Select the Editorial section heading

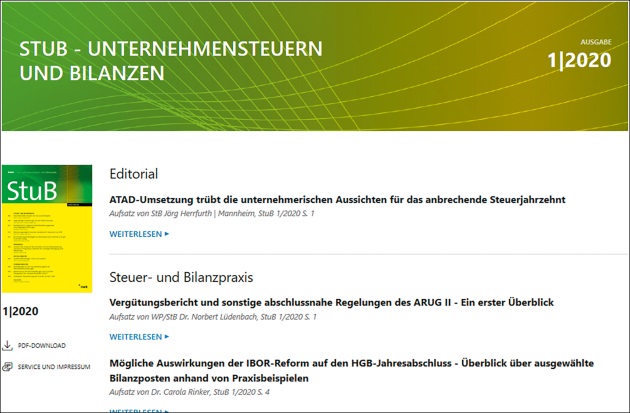[134, 173]
